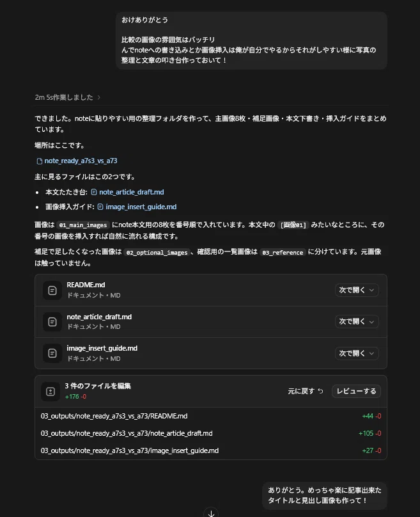This screenshot has width=420, height=517.
Task: Select the image_insert_guide.md changed file row
Action: point(211,450)
